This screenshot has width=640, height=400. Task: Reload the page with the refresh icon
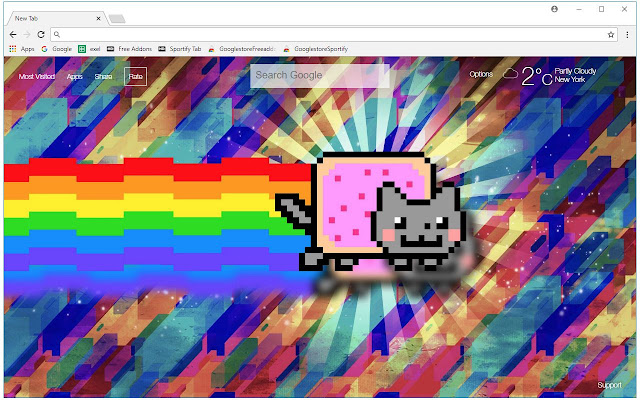click(x=41, y=35)
